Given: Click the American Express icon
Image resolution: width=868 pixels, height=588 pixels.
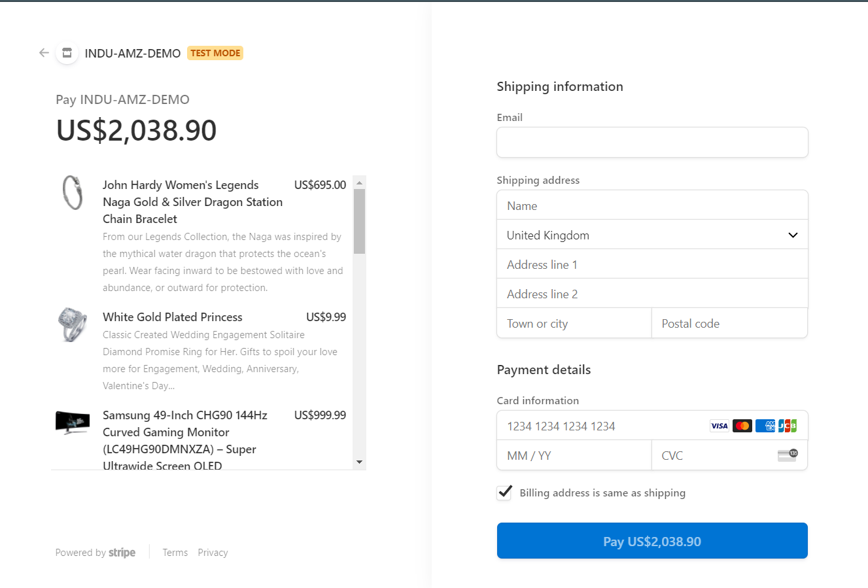Looking at the screenshot, I should click(x=765, y=425).
